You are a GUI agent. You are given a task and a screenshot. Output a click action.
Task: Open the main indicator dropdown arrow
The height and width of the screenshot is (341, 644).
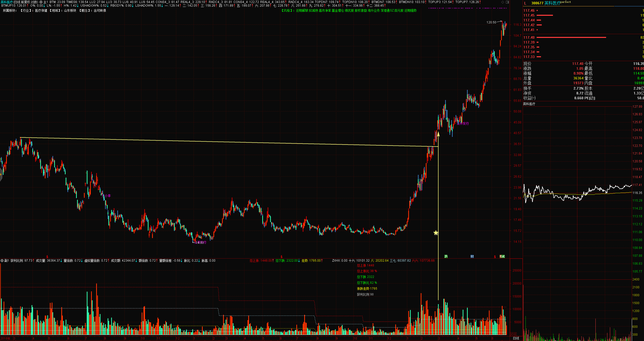[x=41, y=2]
